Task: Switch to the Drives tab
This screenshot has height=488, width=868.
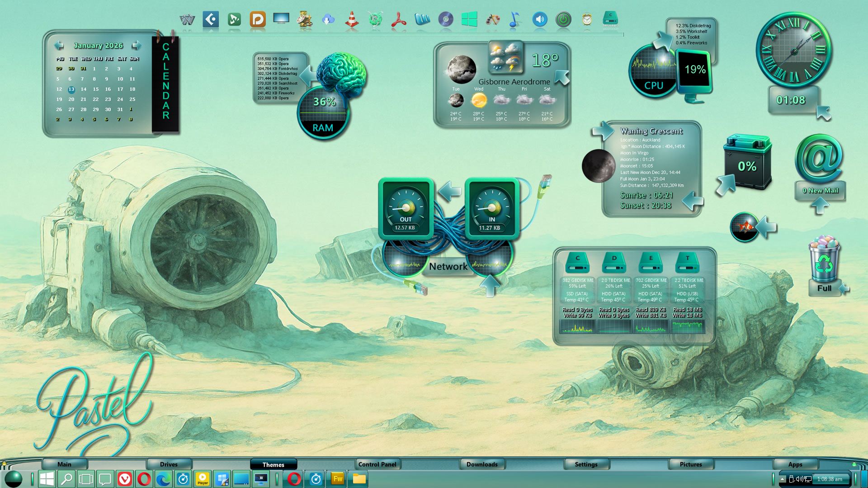Action: (x=169, y=464)
